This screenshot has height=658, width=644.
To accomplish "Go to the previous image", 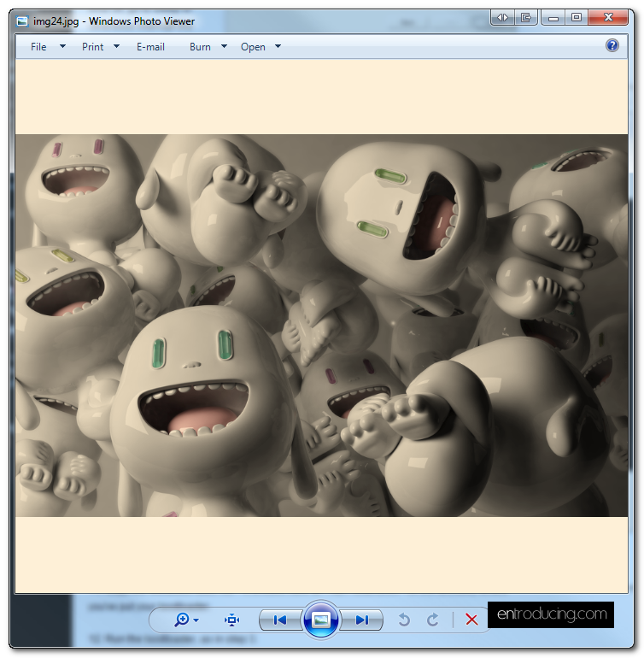I will coord(280,620).
